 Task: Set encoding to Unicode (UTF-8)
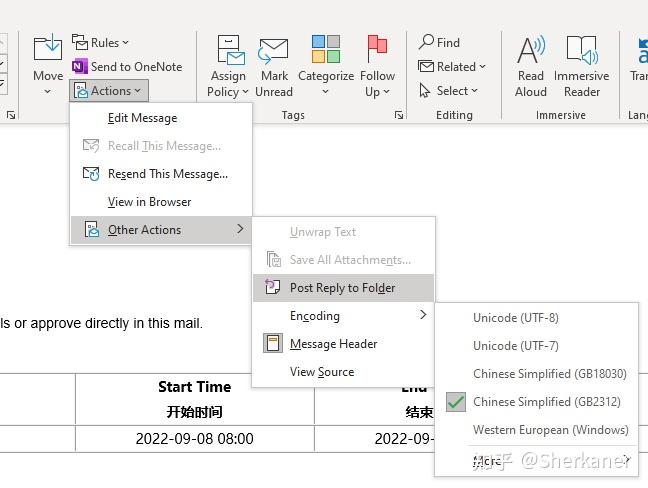click(x=536, y=318)
